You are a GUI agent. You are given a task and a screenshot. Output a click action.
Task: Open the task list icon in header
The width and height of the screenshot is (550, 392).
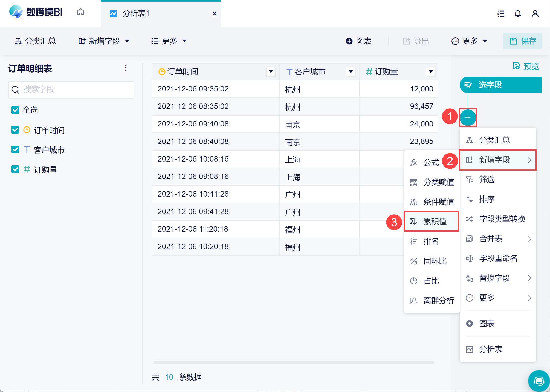pyautogui.click(x=501, y=13)
